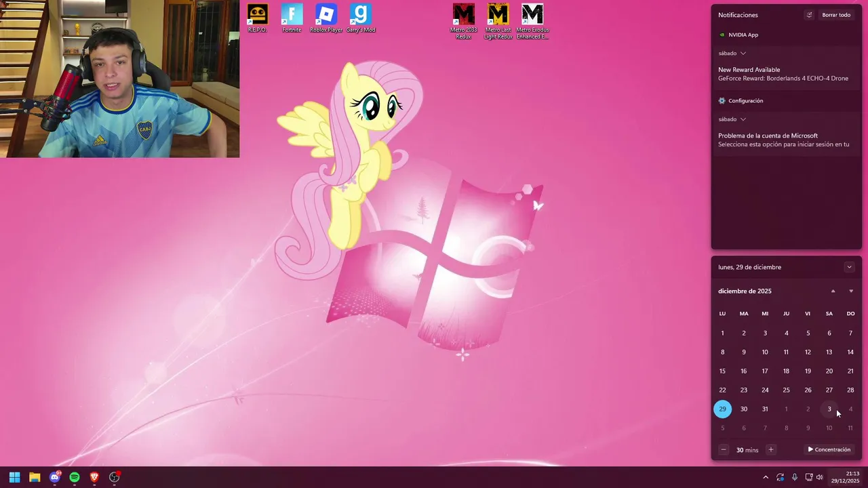Collapse the sábado group under Configuración
This screenshot has width=868, height=488.
[732, 119]
